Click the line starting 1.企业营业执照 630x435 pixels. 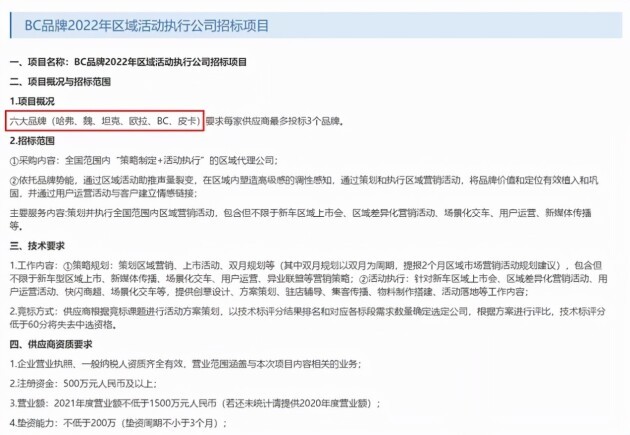(x=185, y=364)
